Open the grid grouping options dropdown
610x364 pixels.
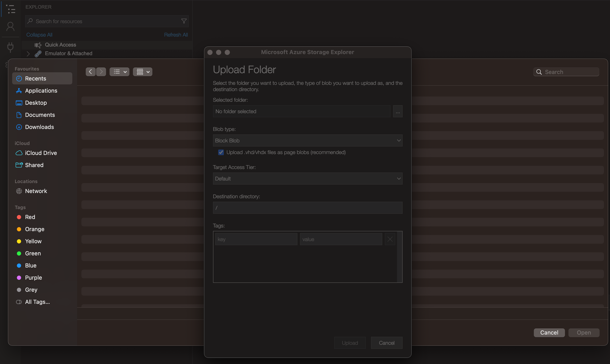[142, 72]
